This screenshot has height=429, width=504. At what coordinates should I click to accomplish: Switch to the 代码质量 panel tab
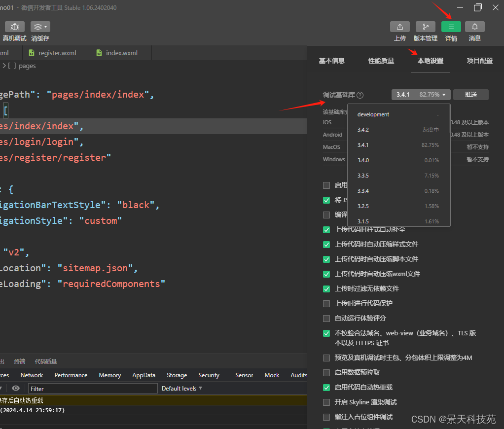click(46, 361)
